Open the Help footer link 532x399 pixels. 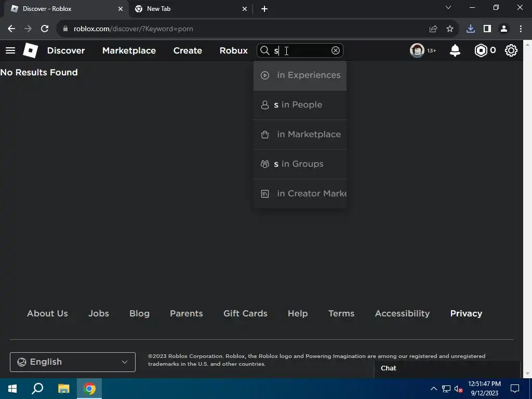[298, 313]
